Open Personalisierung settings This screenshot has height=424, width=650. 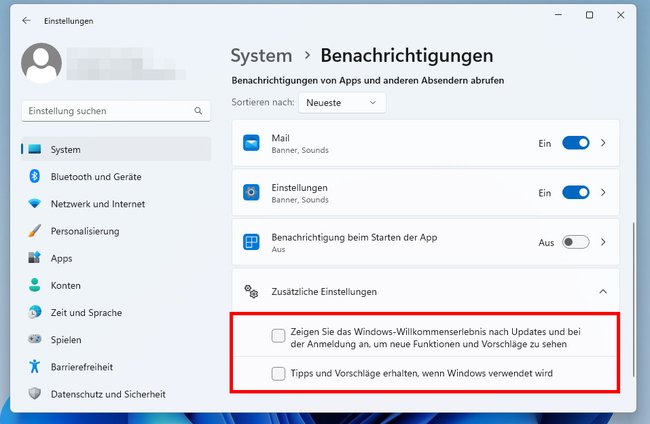116,231
